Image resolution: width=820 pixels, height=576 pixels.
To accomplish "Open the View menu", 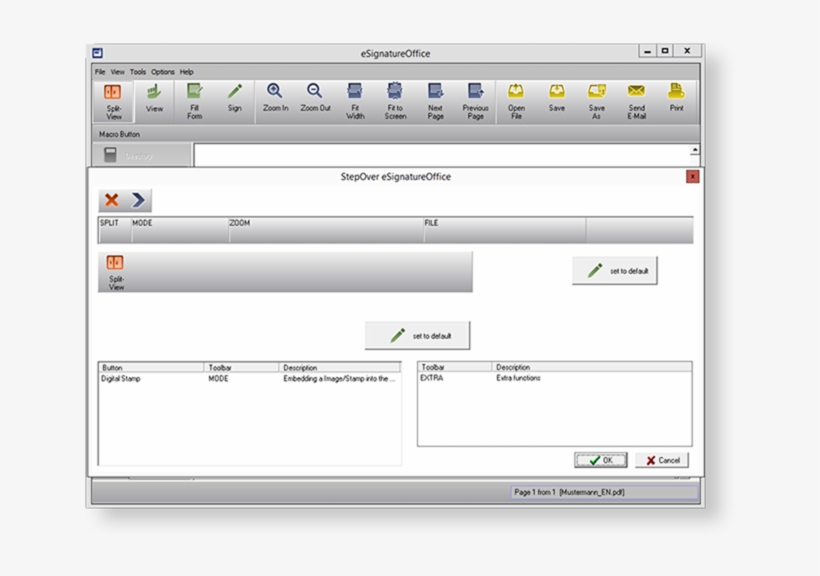I will pyautogui.click(x=118, y=72).
